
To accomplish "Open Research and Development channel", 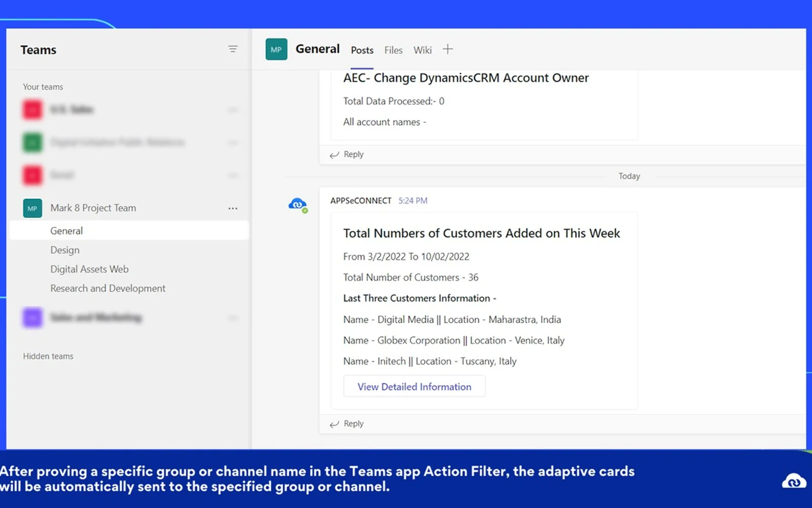I will click(108, 289).
